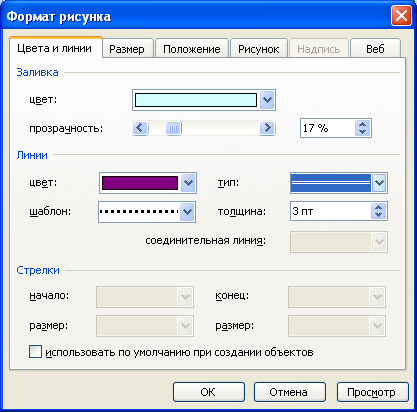
Task: Switch to the Положение tab
Action: coord(192,49)
